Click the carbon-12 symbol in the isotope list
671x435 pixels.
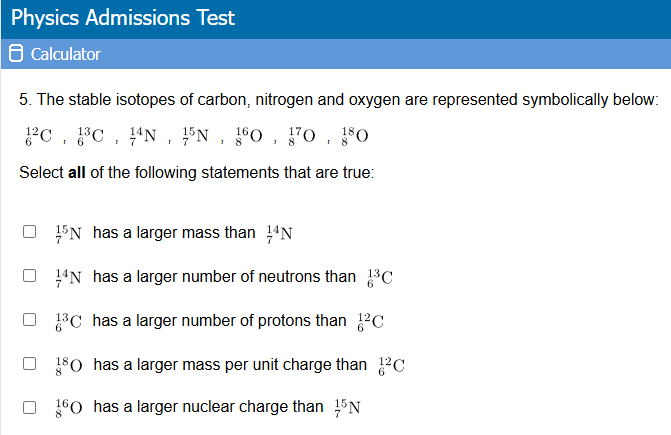[39, 136]
